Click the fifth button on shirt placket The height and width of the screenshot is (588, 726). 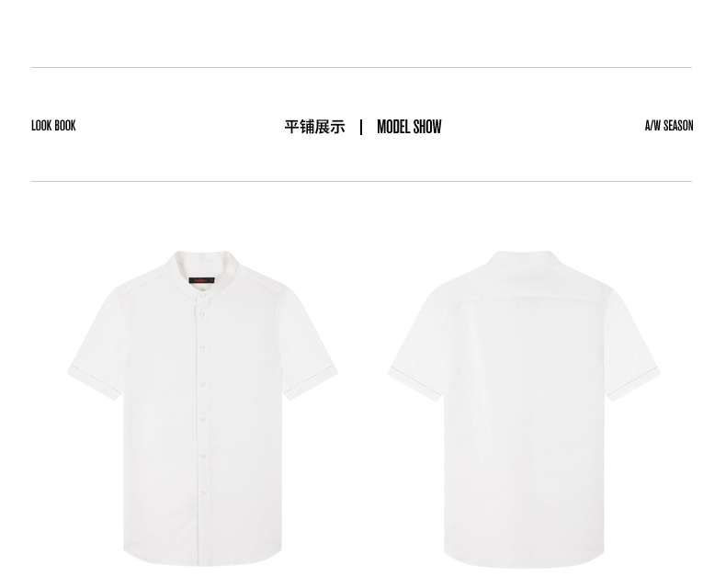tap(203, 420)
